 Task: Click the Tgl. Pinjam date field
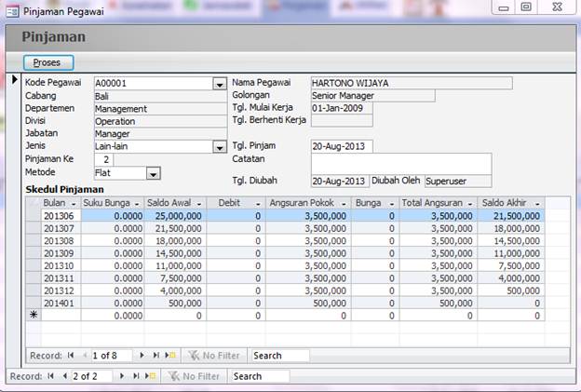(342, 146)
